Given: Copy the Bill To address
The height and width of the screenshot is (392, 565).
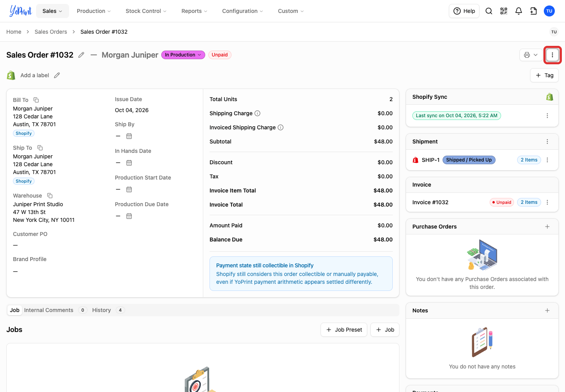Looking at the screenshot, I should (36, 100).
